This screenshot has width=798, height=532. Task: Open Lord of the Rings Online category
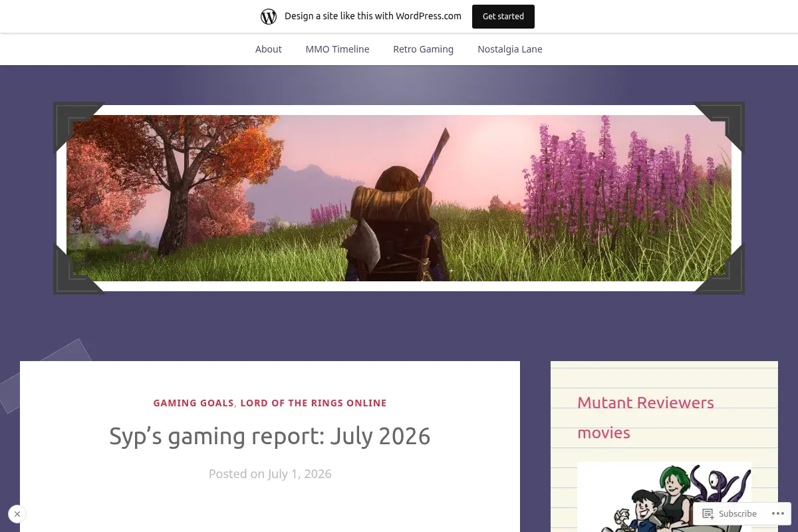click(313, 403)
